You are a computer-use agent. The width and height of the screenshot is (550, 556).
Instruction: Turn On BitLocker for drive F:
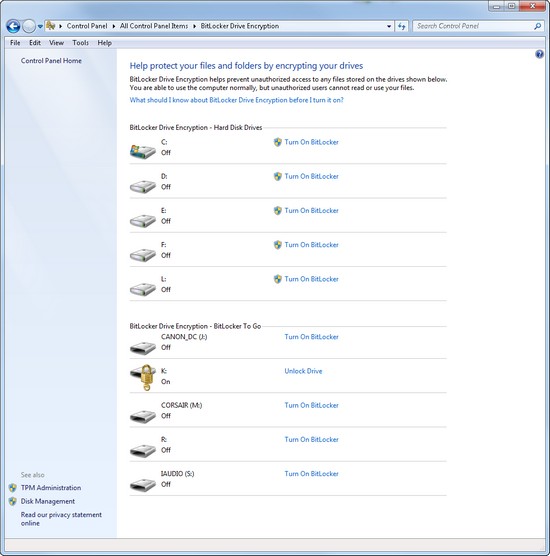coord(311,245)
